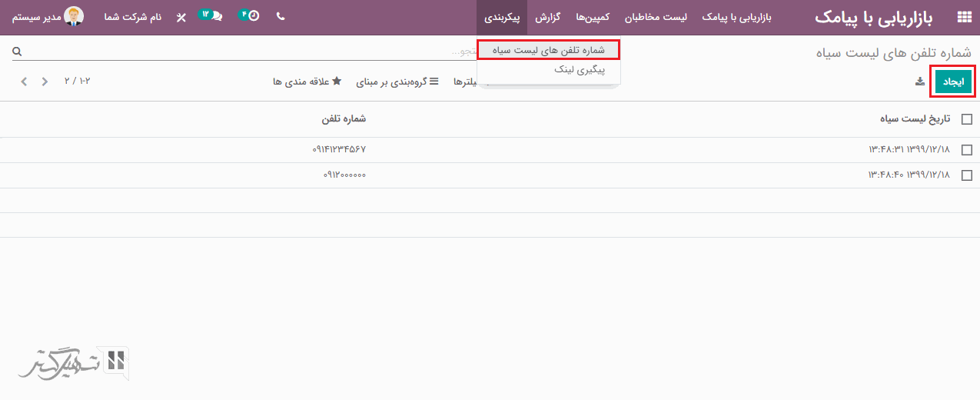This screenshot has width=980, height=400.
Task: Open the apps grid menu icon
Action: (x=963, y=18)
